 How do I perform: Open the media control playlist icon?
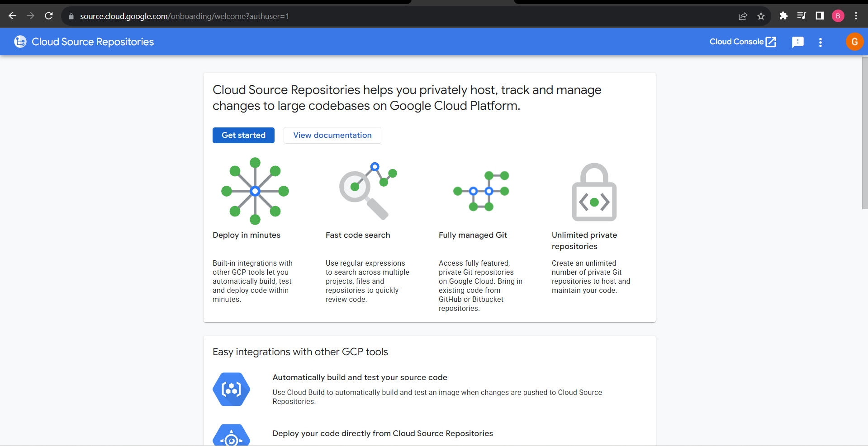802,16
